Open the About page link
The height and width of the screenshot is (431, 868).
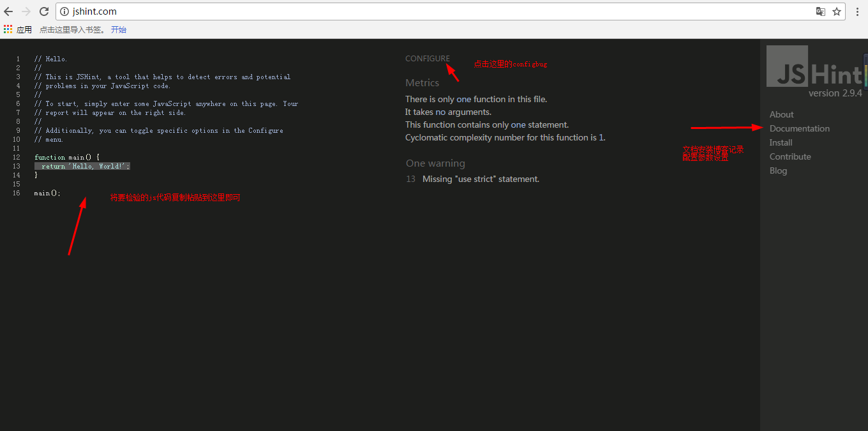click(x=782, y=114)
